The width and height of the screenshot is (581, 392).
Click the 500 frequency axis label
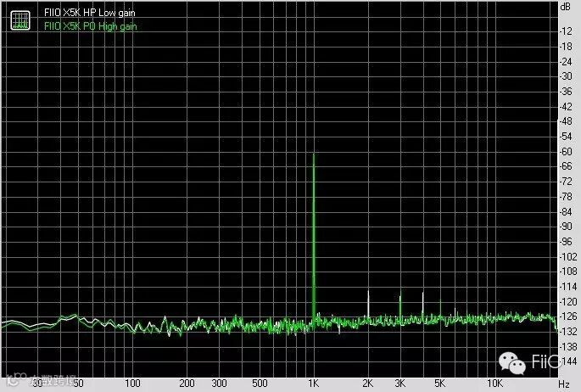260,384
